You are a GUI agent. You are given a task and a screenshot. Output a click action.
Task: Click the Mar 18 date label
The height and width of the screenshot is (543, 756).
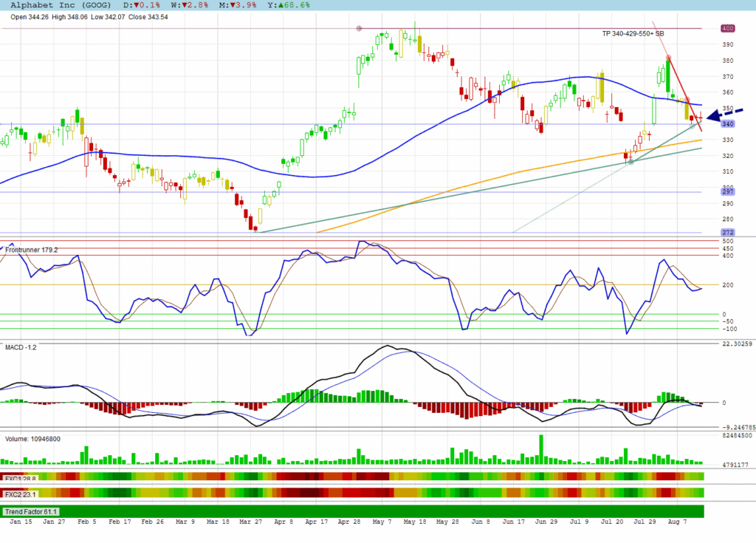click(218, 522)
